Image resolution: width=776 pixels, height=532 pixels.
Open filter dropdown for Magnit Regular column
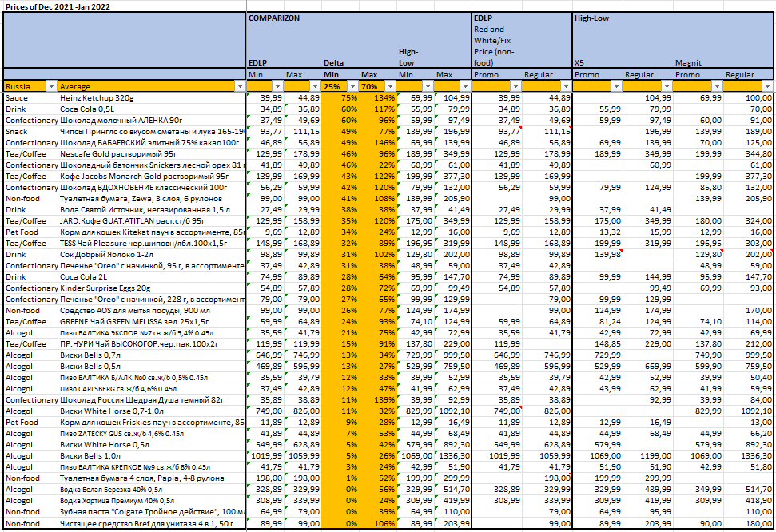pos(767,86)
